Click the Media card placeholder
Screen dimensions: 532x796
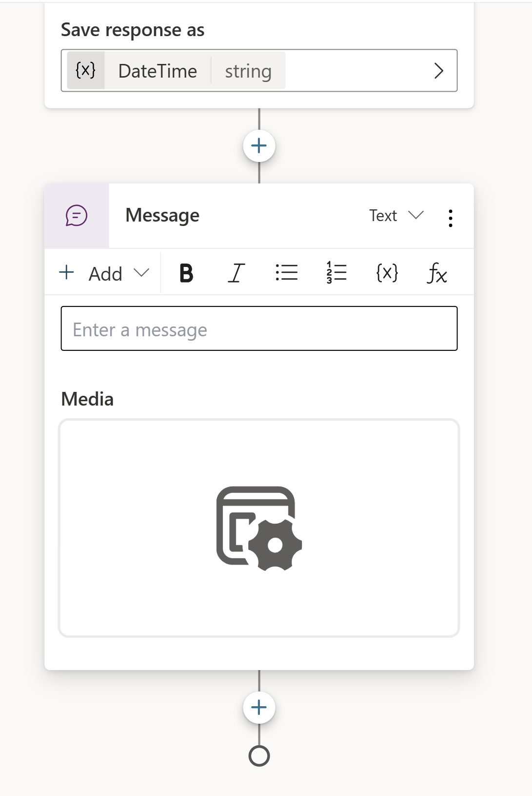coord(259,528)
